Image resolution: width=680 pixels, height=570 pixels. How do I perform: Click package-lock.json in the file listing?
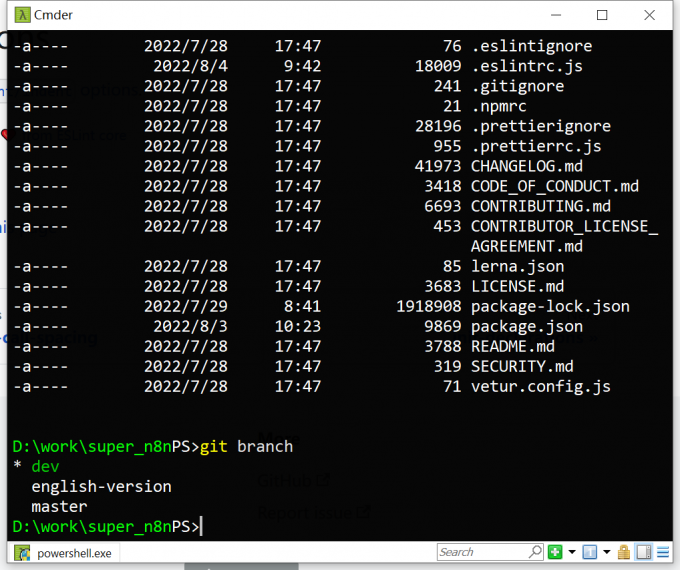click(x=550, y=306)
